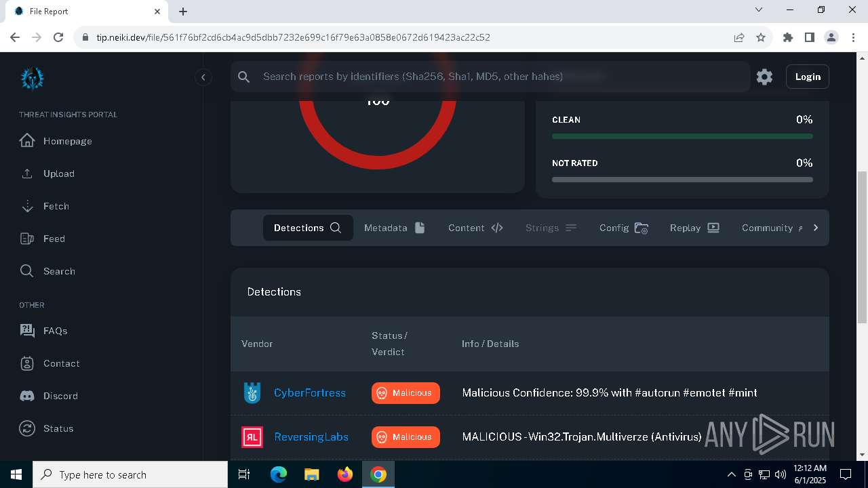Click the Malicious badge for ReversingLabs
The image size is (868, 488).
(406, 437)
